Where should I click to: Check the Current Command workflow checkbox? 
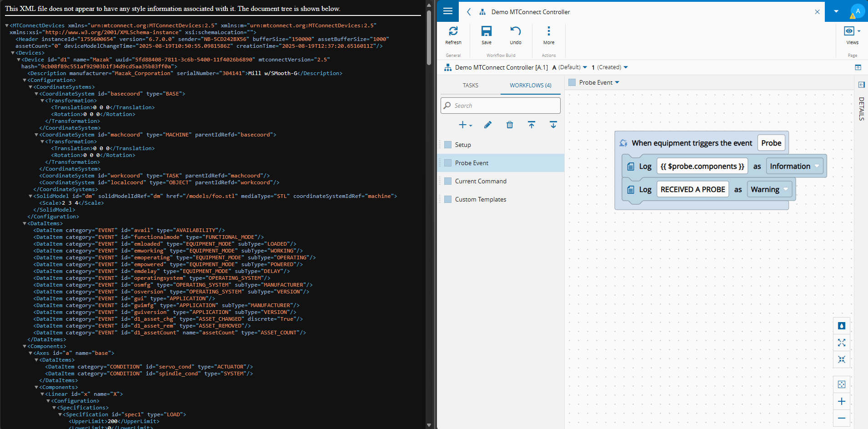447,181
